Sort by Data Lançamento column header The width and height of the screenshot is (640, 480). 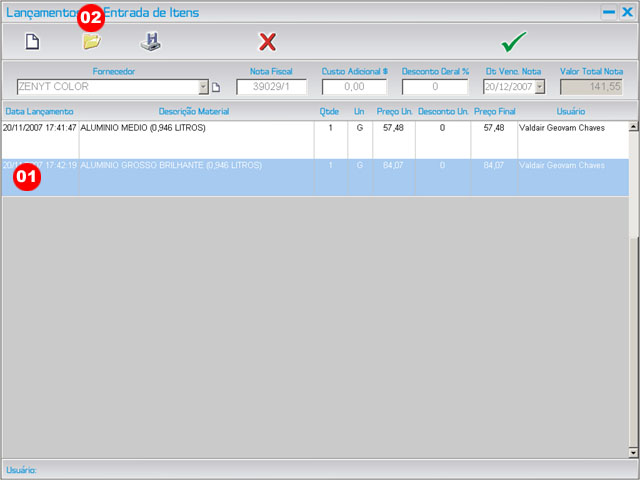tap(39, 111)
